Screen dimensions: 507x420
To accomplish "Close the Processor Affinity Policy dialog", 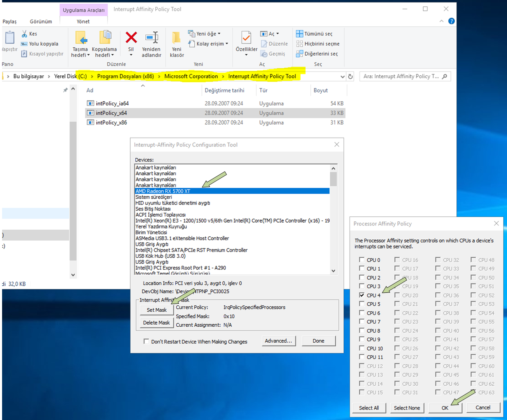I will [497, 223].
